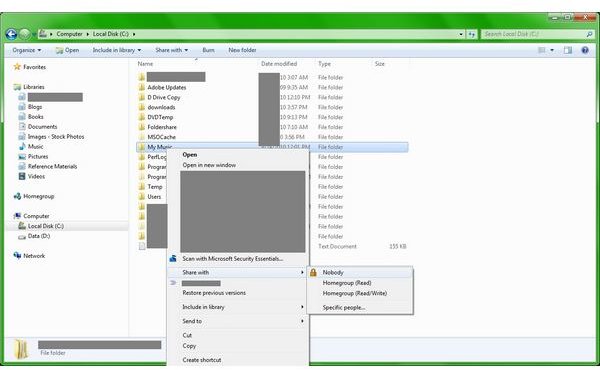Viewport: 600px width, 370px height.
Task: Click the New folder toolbar button
Action: click(242, 50)
